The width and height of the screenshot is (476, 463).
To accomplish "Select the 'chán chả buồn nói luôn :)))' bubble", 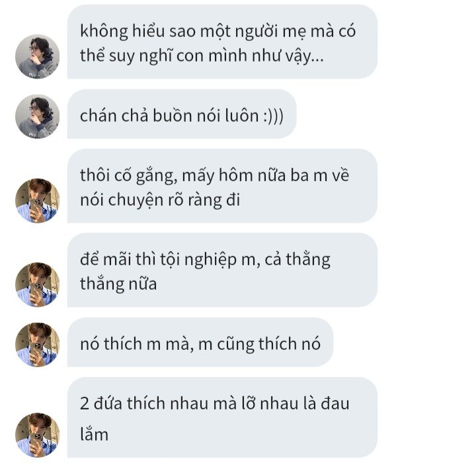I will click(x=182, y=114).
